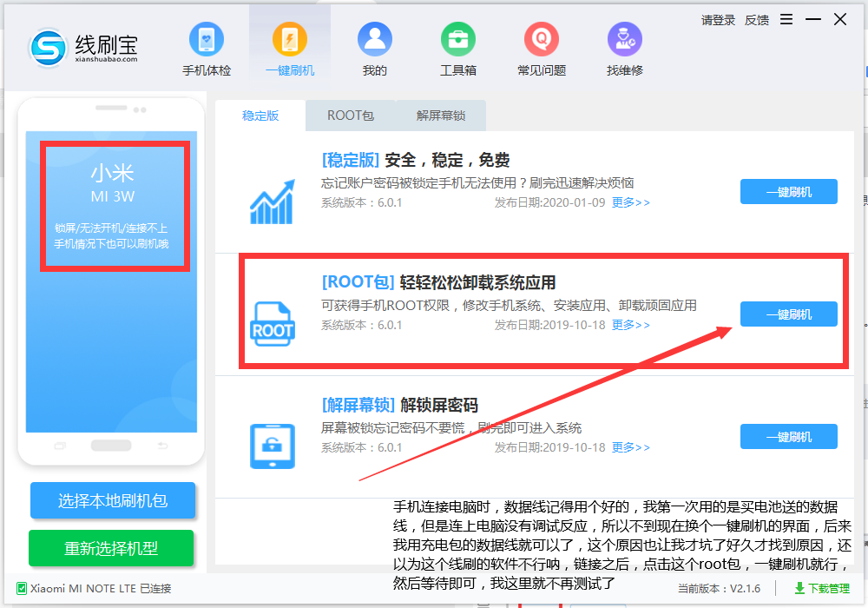The width and height of the screenshot is (868, 608).
Task: Click 一键刷机 button for stable version
Action: tap(789, 192)
